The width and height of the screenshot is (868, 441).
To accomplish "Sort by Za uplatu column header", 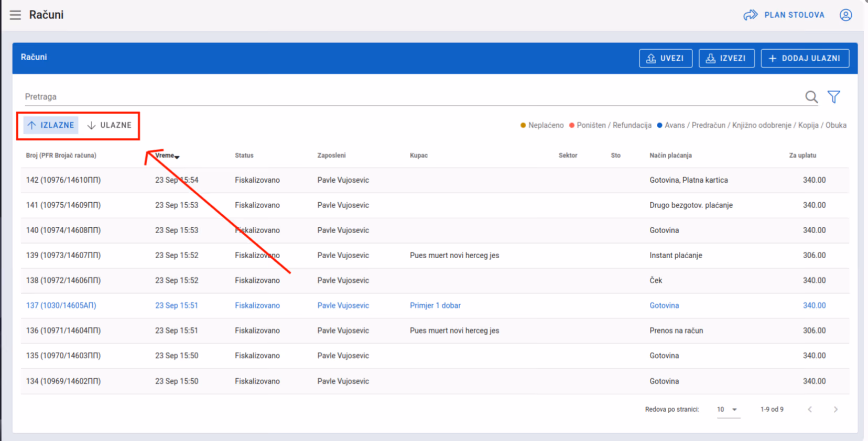I will pyautogui.click(x=802, y=156).
